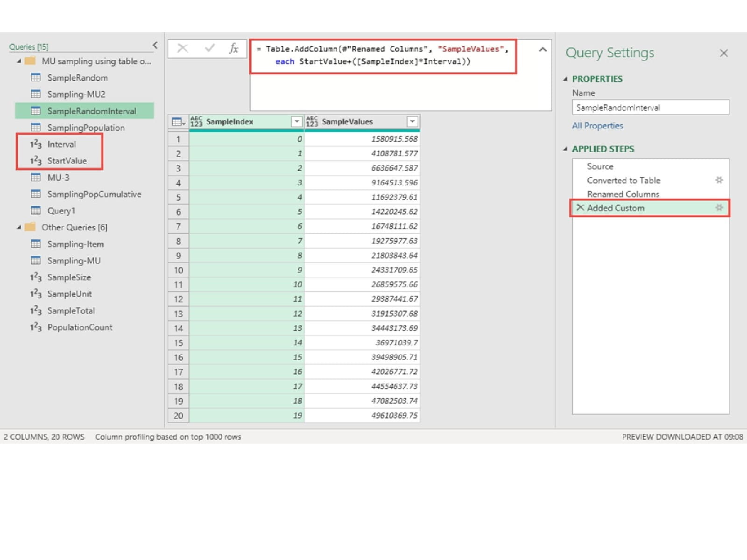Click the query Name input field
Screen dimensions: 747x560
[650, 107]
